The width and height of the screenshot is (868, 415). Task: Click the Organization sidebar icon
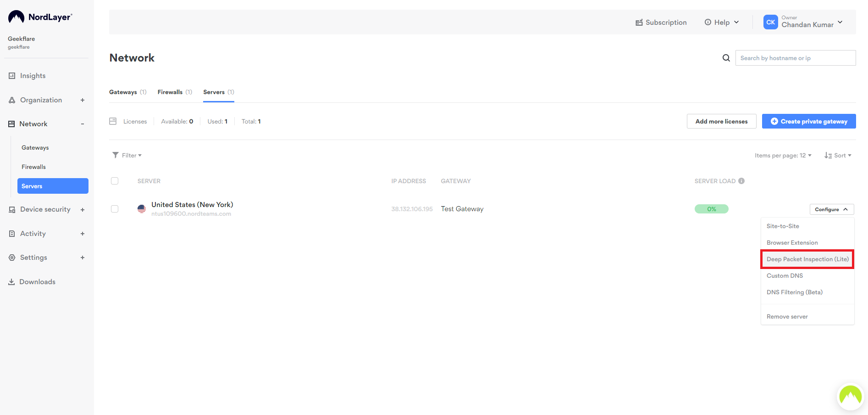12,100
